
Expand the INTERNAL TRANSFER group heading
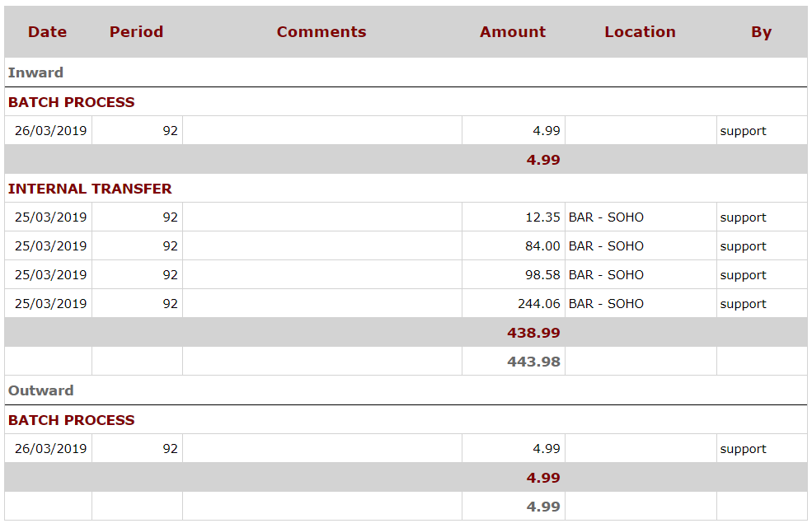90,189
